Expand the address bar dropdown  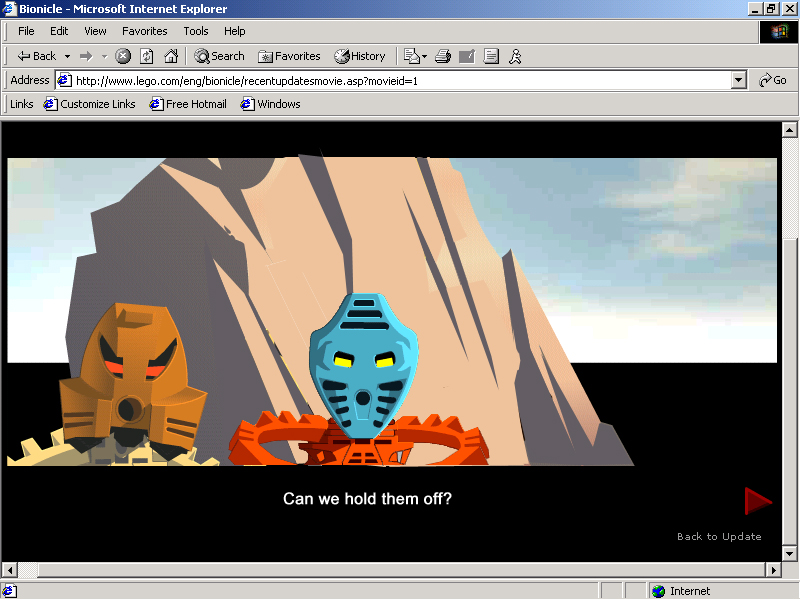(x=738, y=80)
